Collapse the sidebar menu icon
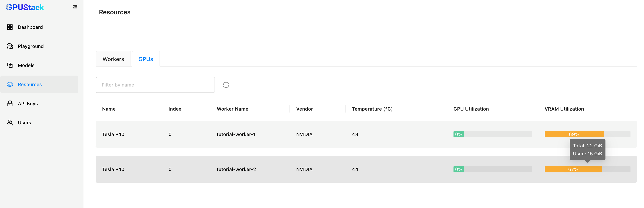Screen dimensions: 644x208 [75, 7]
